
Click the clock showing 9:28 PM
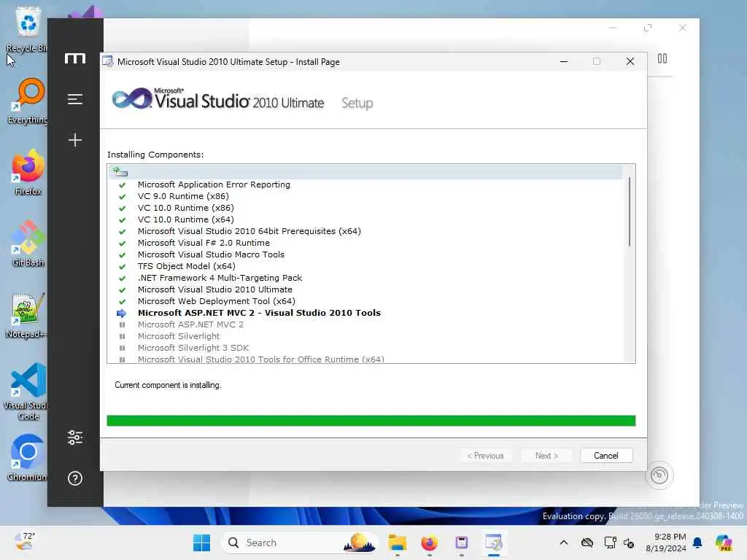pos(665,542)
